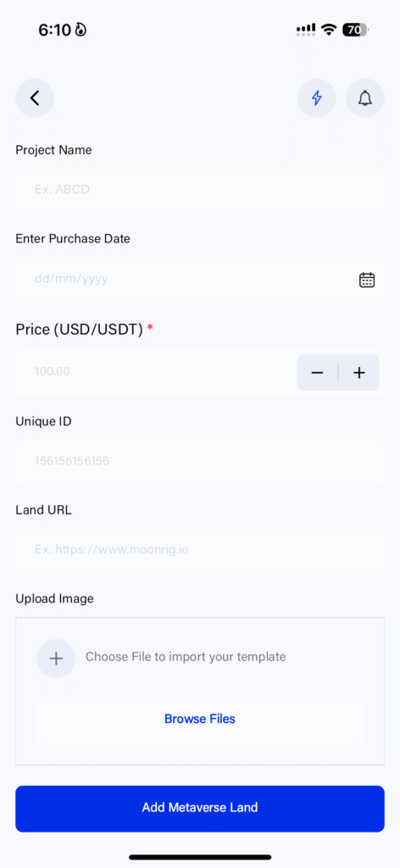Tap the battery indicator in status bar
400x868 pixels.
[355, 30]
